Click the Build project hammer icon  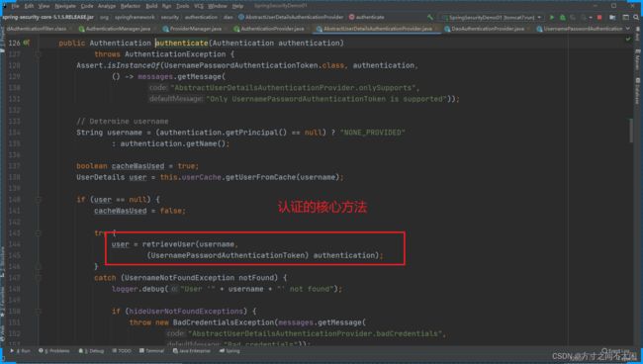point(429,17)
